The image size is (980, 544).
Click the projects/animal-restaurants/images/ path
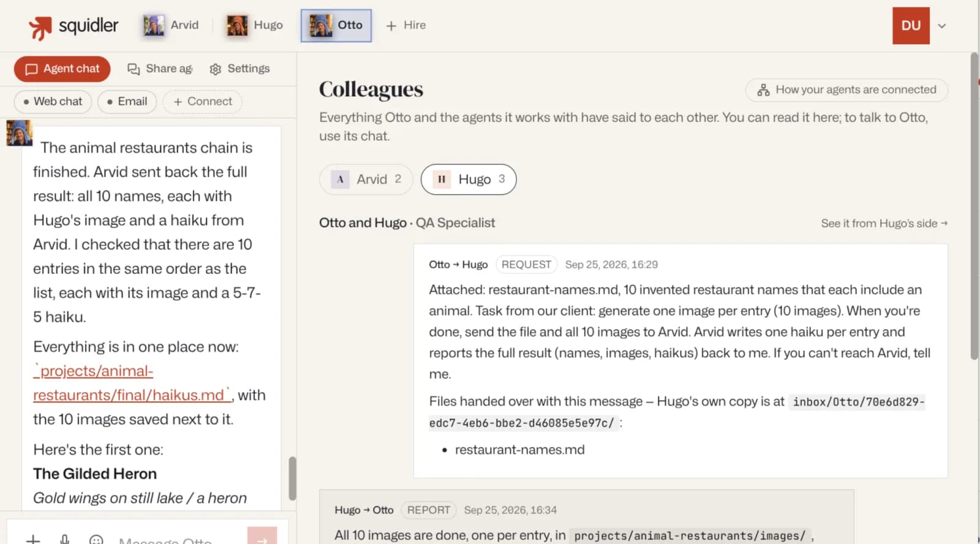(x=690, y=536)
